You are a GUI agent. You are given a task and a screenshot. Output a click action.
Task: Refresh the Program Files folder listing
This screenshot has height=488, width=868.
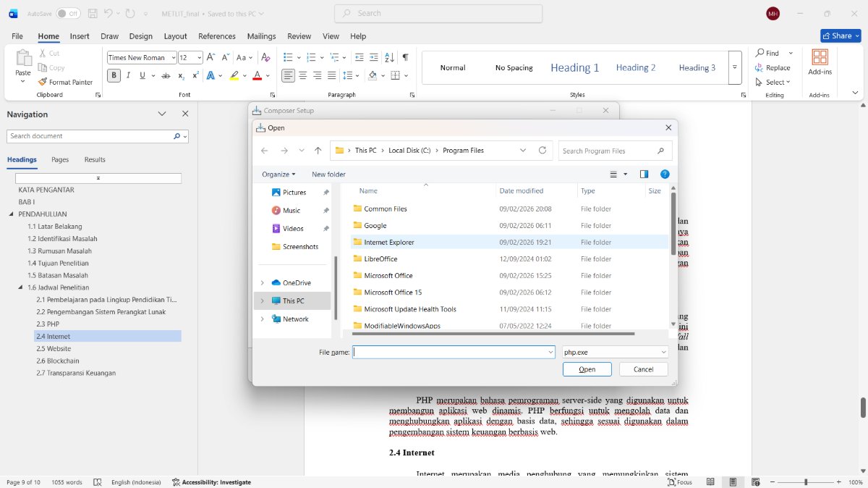point(542,151)
